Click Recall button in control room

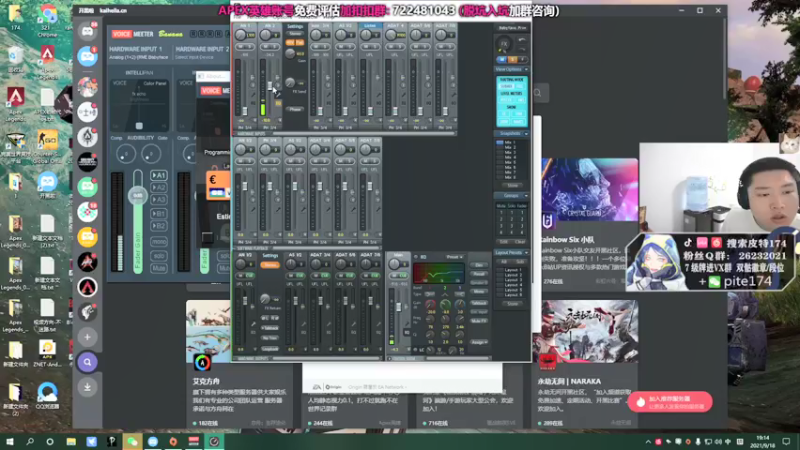(x=479, y=274)
